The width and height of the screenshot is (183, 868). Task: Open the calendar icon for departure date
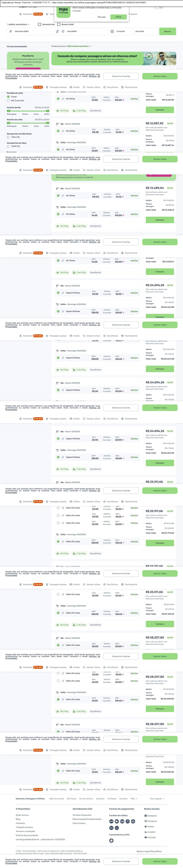pos(112,31)
